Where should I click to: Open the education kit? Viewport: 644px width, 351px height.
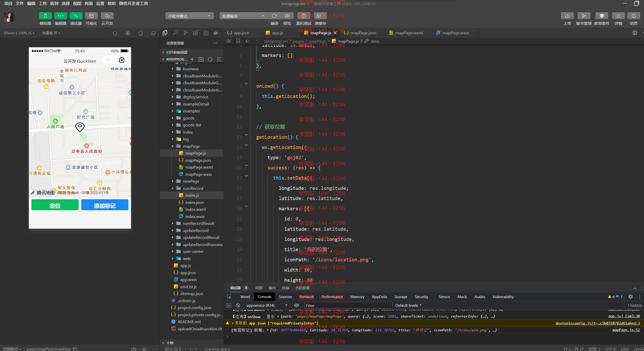coord(602,16)
